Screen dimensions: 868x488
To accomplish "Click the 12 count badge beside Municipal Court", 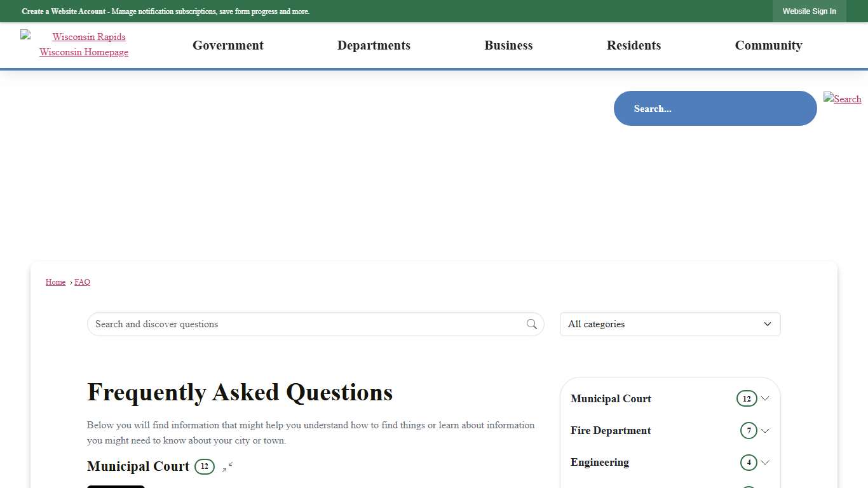I will tap(205, 466).
